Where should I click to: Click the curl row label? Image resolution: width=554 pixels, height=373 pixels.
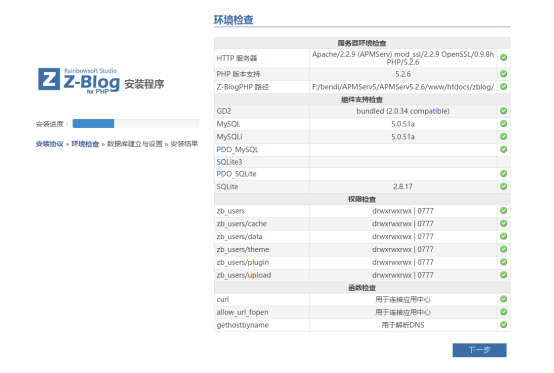(x=223, y=300)
